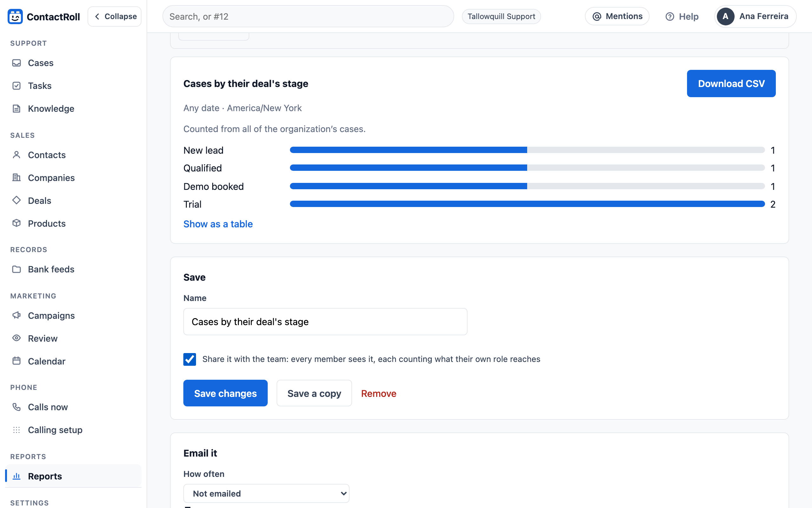Image resolution: width=812 pixels, height=508 pixels.
Task: Download the report as CSV
Action: click(731, 84)
